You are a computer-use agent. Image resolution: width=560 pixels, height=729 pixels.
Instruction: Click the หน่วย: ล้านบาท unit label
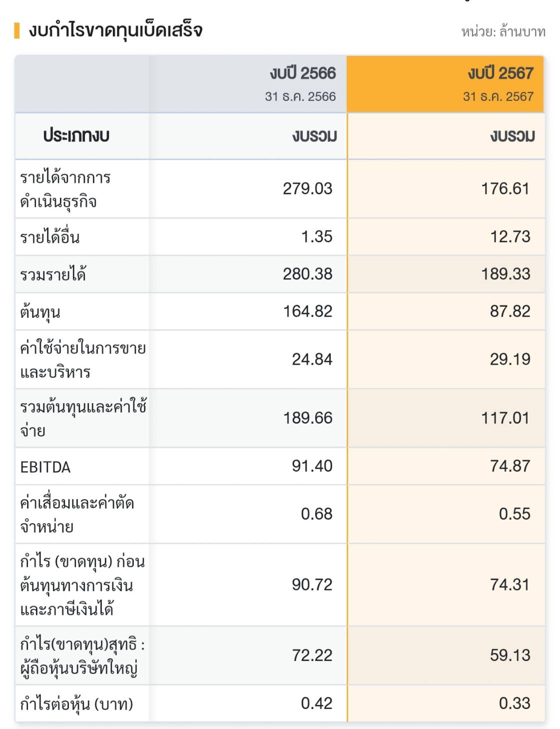[x=503, y=32]
